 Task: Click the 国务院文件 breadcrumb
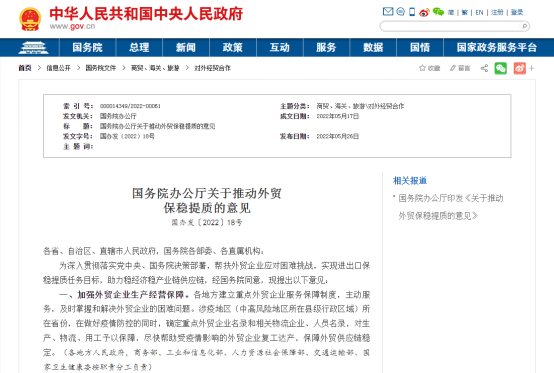coord(101,68)
